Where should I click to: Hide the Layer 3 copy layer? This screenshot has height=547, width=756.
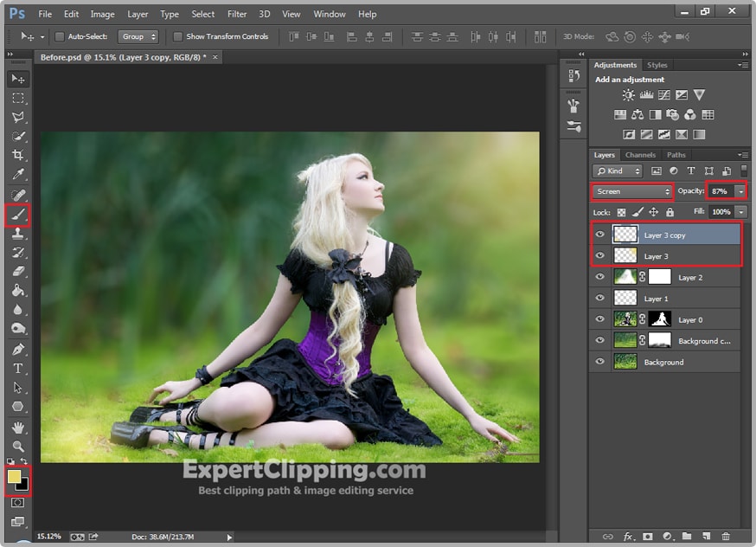coord(600,235)
